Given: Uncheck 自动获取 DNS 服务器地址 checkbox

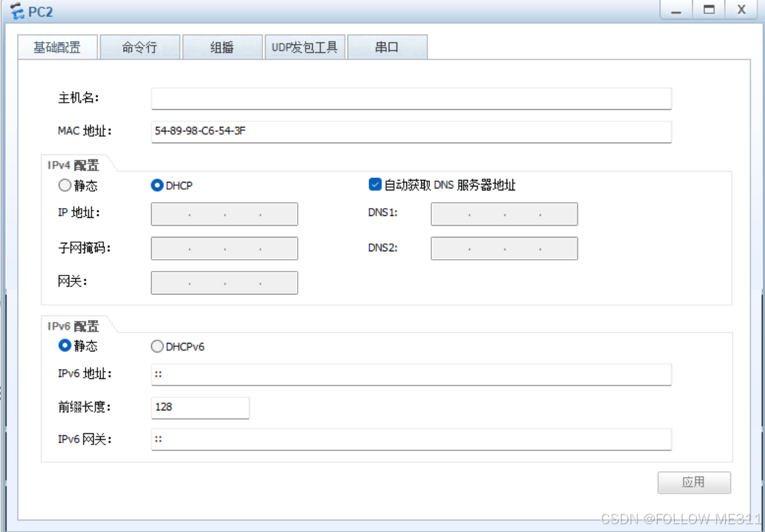Looking at the screenshot, I should [x=375, y=185].
